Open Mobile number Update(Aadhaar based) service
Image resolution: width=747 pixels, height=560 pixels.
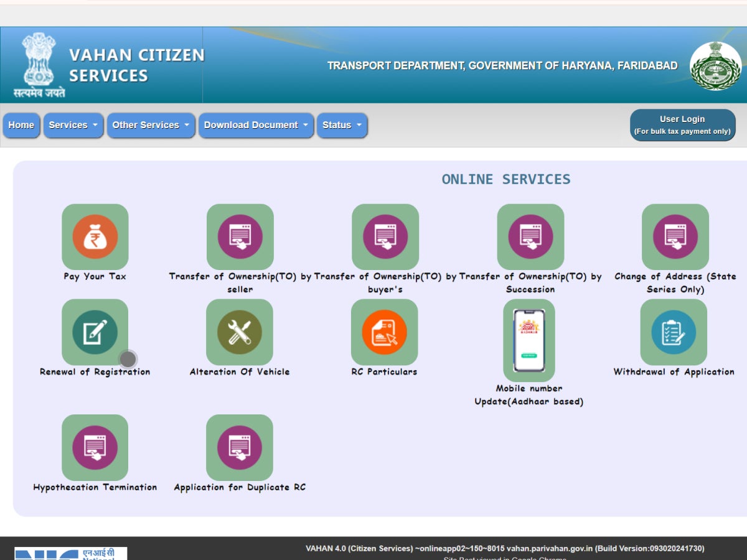click(530, 339)
